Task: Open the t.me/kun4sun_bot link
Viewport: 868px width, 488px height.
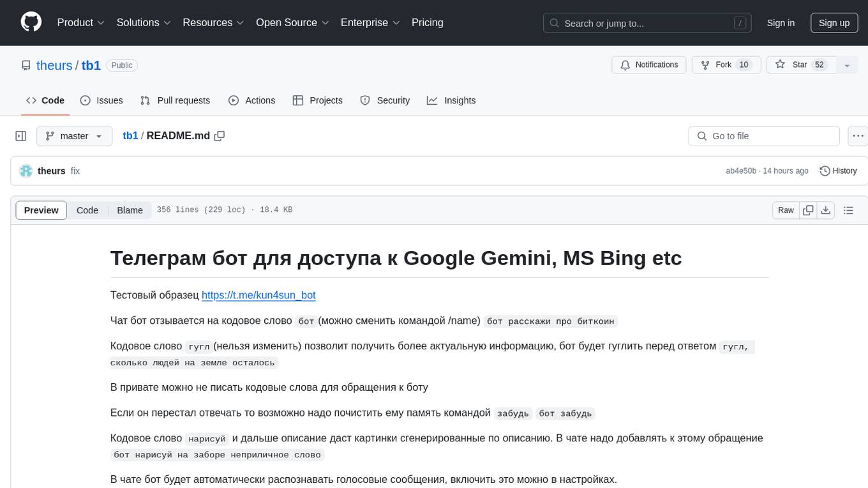Action: click(x=258, y=295)
